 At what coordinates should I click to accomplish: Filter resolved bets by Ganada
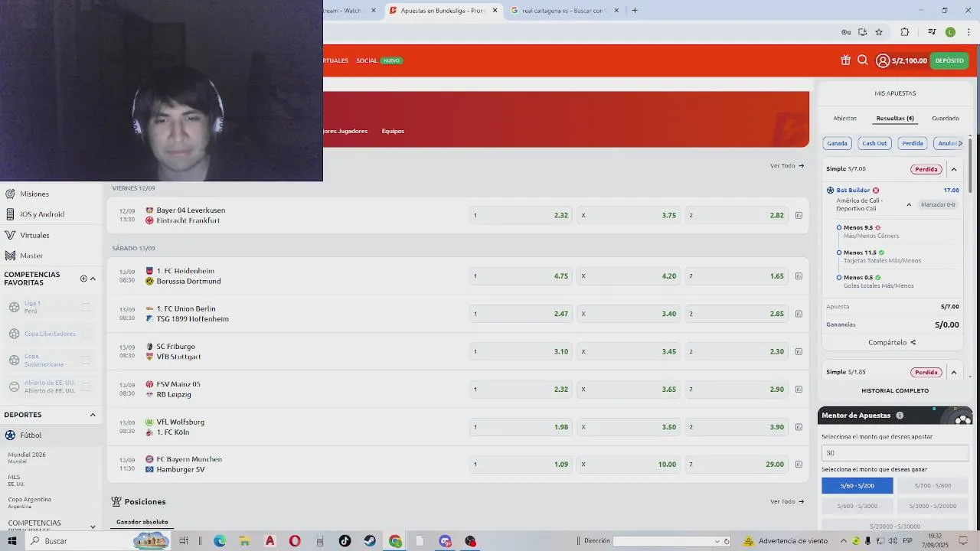click(837, 143)
